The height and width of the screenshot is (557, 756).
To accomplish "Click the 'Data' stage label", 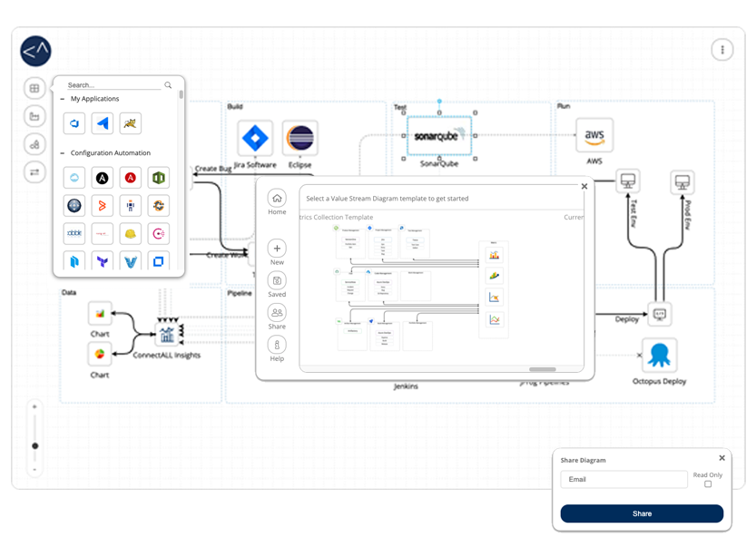I will coord(69,292).
